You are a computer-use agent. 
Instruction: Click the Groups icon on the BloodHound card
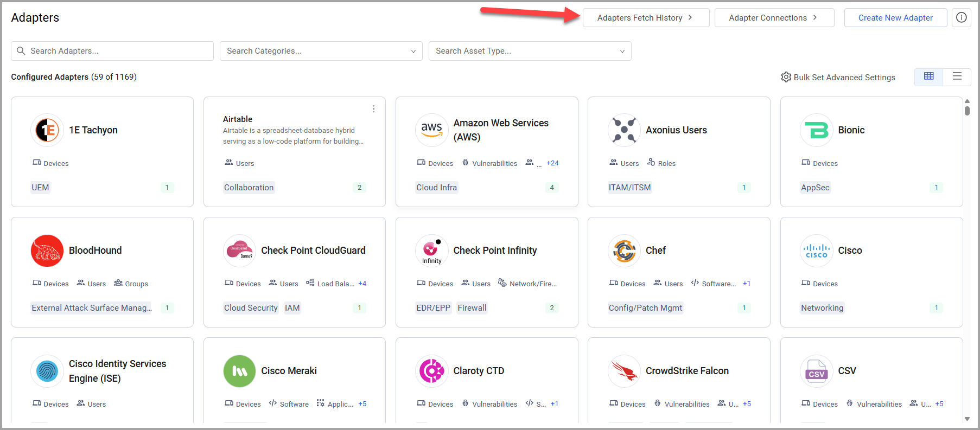[118, 283]
